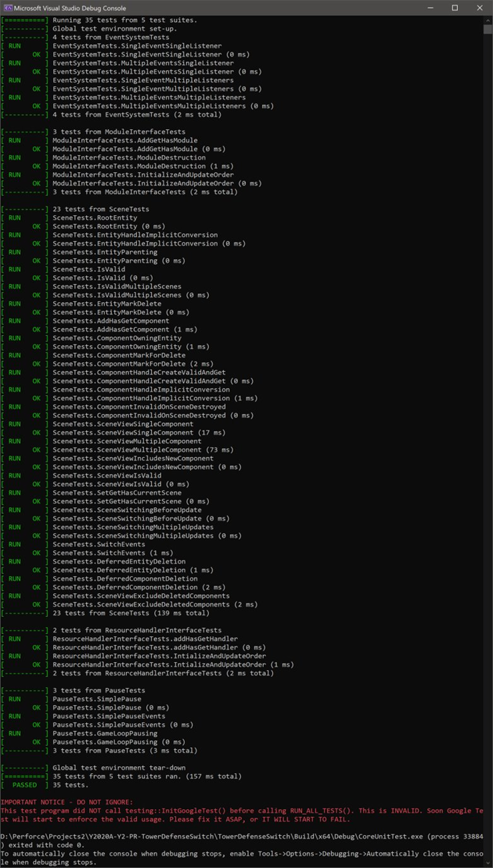Click 'ModuleInterfaceTests.InitializeAndUpdateOrder (0 ms)' line

(157, 183)
